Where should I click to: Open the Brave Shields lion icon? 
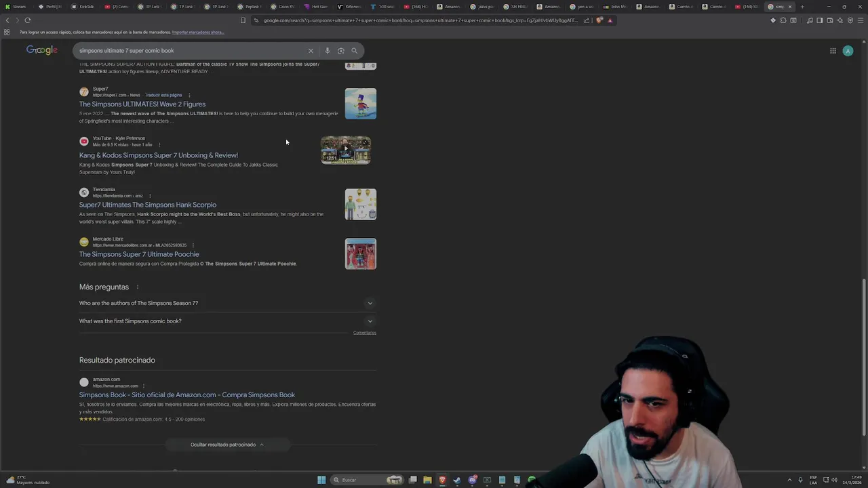[599, 20]
